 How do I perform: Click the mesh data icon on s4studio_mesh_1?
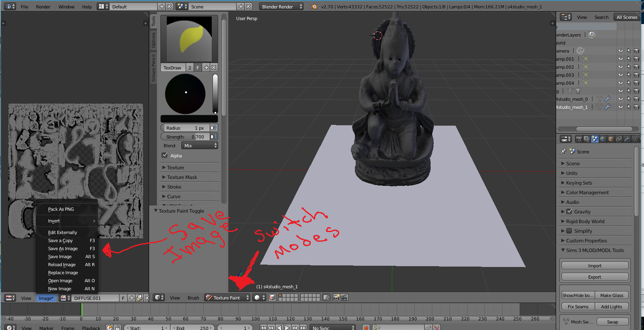(x=599, y=107)
